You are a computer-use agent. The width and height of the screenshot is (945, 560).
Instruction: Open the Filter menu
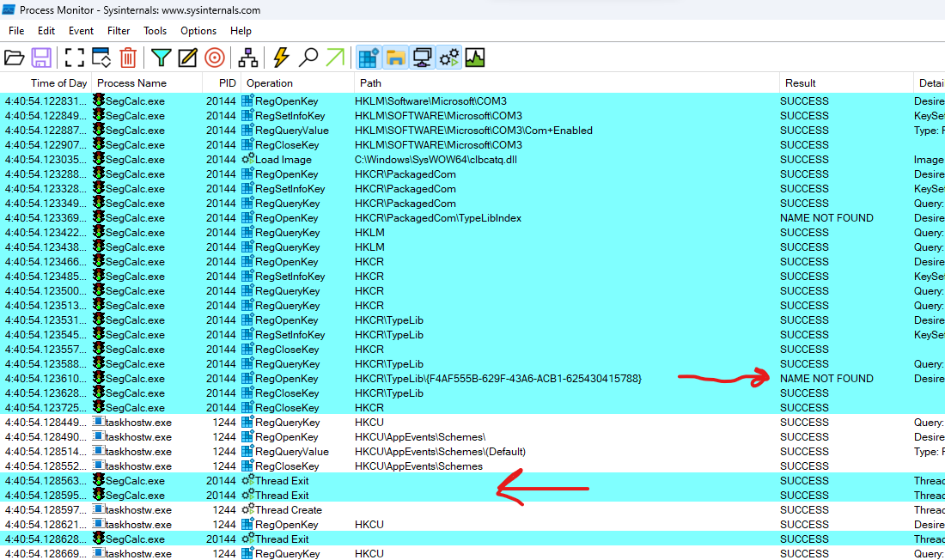click(x=119, y=31)
